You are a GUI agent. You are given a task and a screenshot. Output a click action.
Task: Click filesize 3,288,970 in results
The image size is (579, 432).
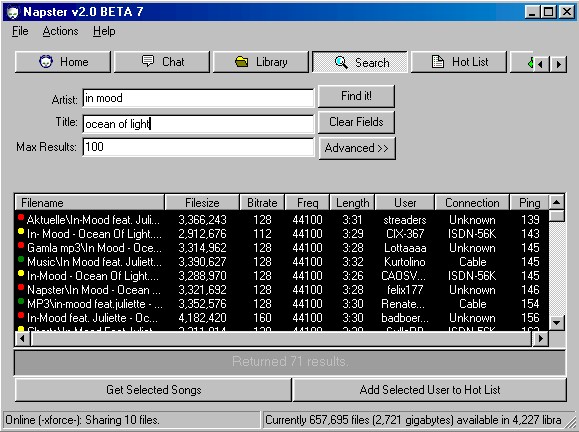(x=202, y=276)
